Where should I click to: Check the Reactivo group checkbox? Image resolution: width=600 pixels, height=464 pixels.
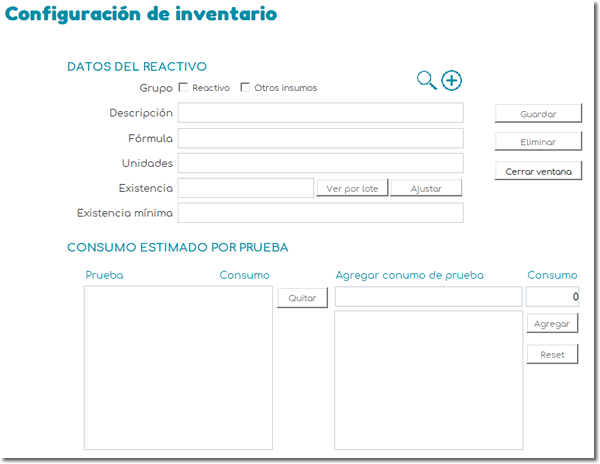coord(183,88)
